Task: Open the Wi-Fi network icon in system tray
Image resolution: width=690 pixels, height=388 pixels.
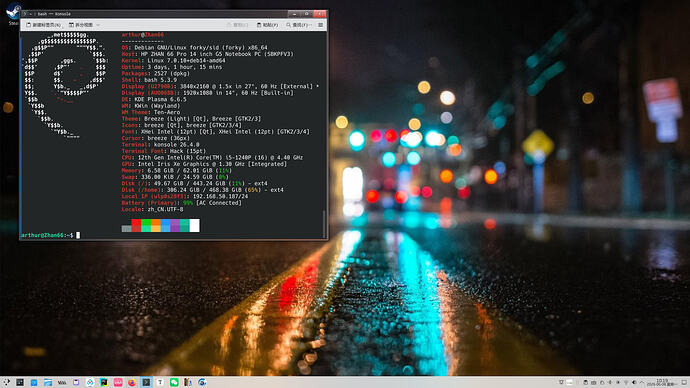Action: [x=626, y=382]
